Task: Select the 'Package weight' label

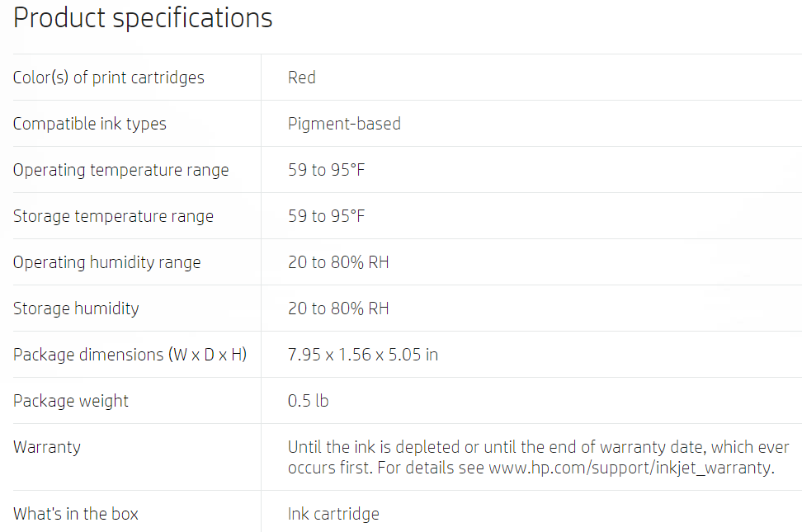Action: tap(71, 401)
